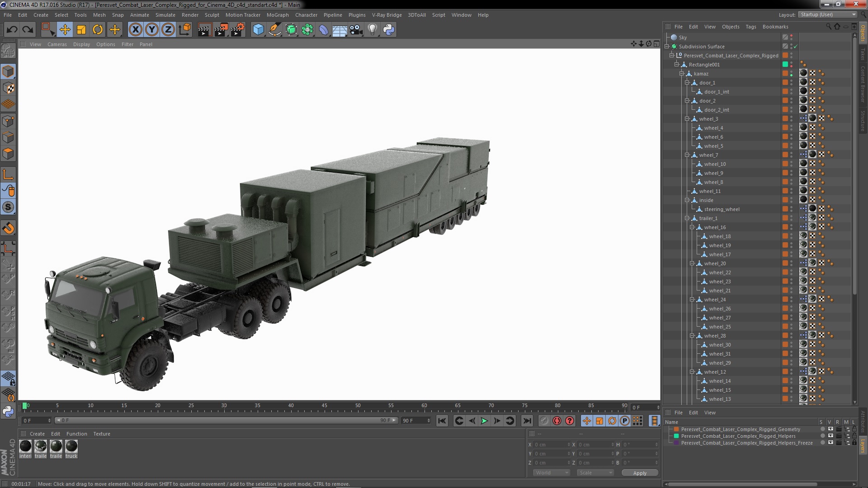Open the Simulate menu

pyautogui.click(x=165, y=15)
